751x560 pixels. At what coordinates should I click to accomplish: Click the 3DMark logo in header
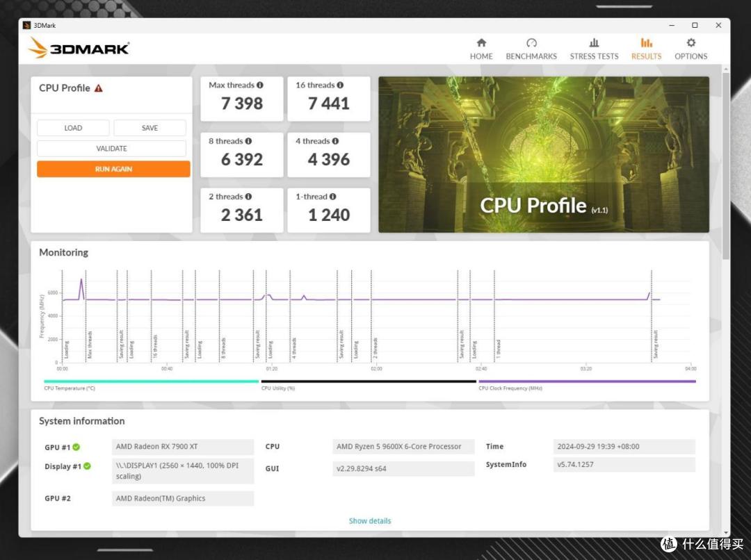pyautogui.click(x=79, y=49)
